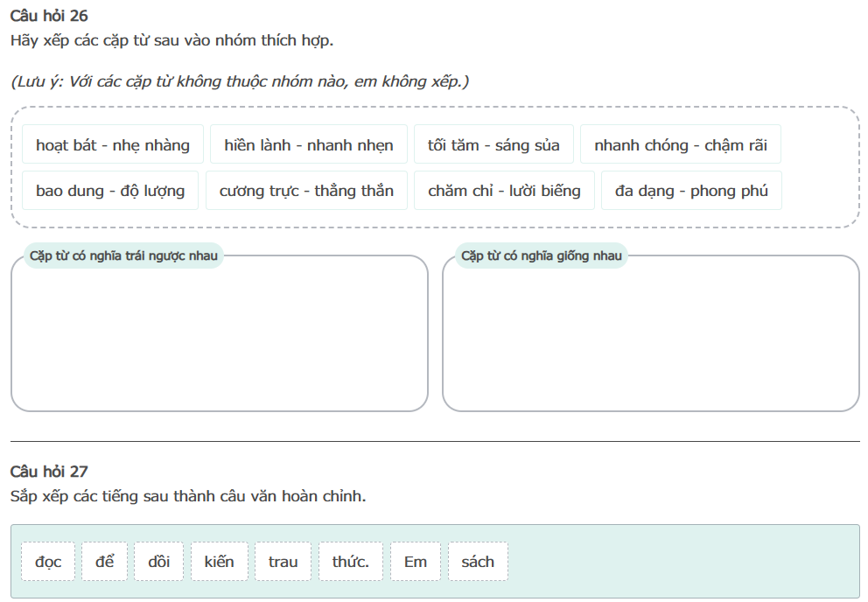Image resolution: width=868 pixels, height=602 pixels.
Task: Pick the 'tối tăm - sáng sủa' pair
Action: click(x=493, y=145)
